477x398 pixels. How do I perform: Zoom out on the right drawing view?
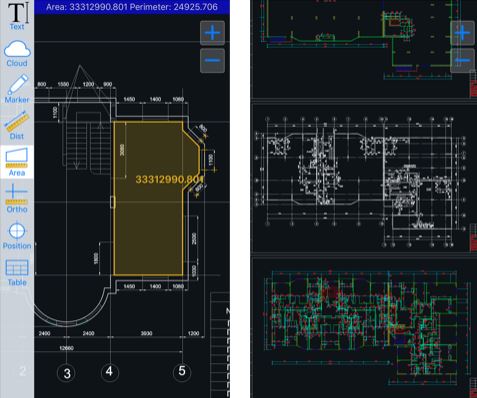pyautogui.click(x=463, y=60)
